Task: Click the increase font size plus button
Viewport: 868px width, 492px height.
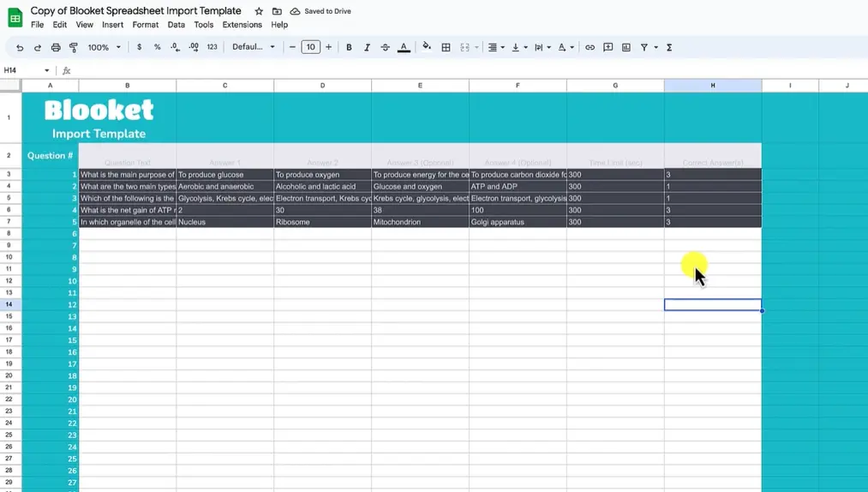Action: point(328,47)
